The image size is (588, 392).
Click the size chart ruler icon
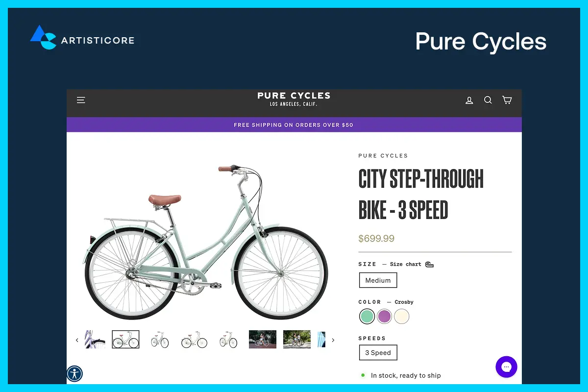429,264
